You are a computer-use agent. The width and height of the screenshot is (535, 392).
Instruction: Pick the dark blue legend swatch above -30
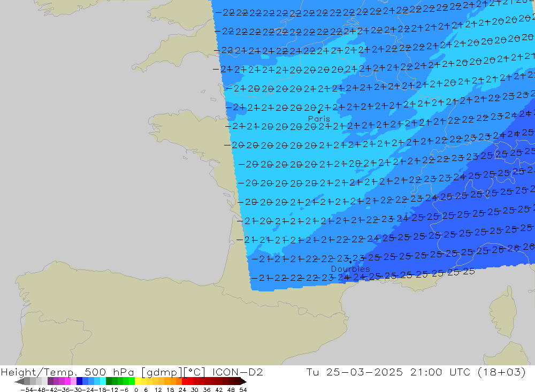[x=79, y=381]
